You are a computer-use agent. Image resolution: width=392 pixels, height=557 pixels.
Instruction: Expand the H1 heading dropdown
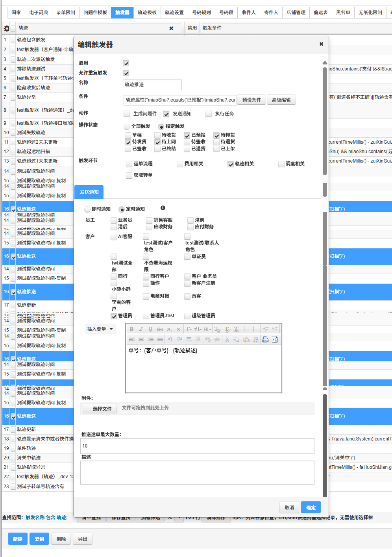(x=207, y=329)
